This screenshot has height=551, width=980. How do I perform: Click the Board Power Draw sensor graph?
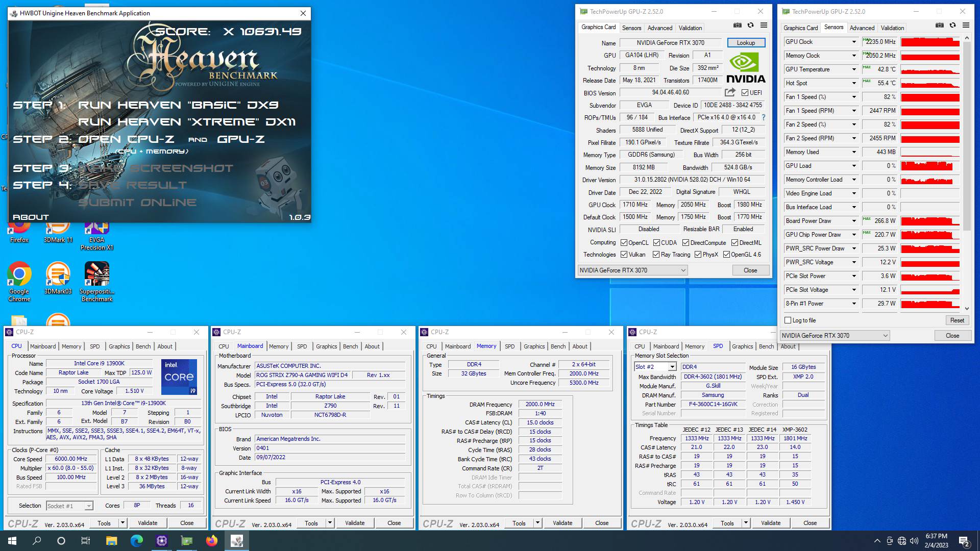click(930, 221)
